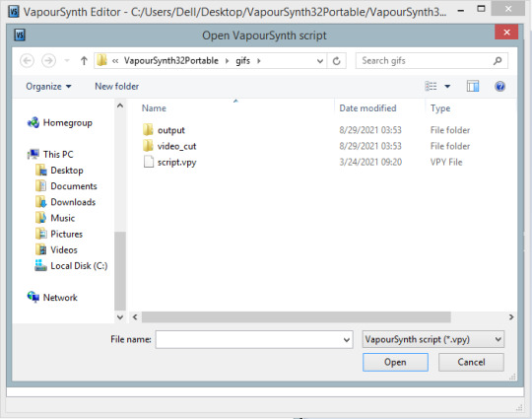Open more view options dropdown
The image size is (532, 419).
pos(447,86)
